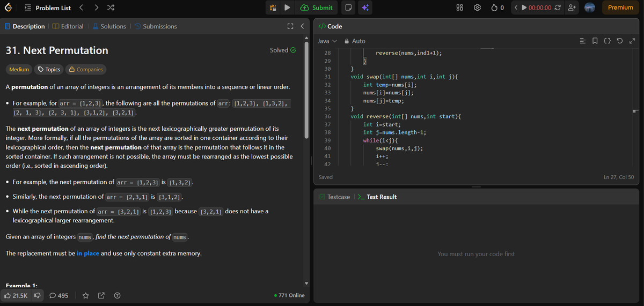Expand code editor to fullscreen

pyautogui.click(x=632, y=41)
